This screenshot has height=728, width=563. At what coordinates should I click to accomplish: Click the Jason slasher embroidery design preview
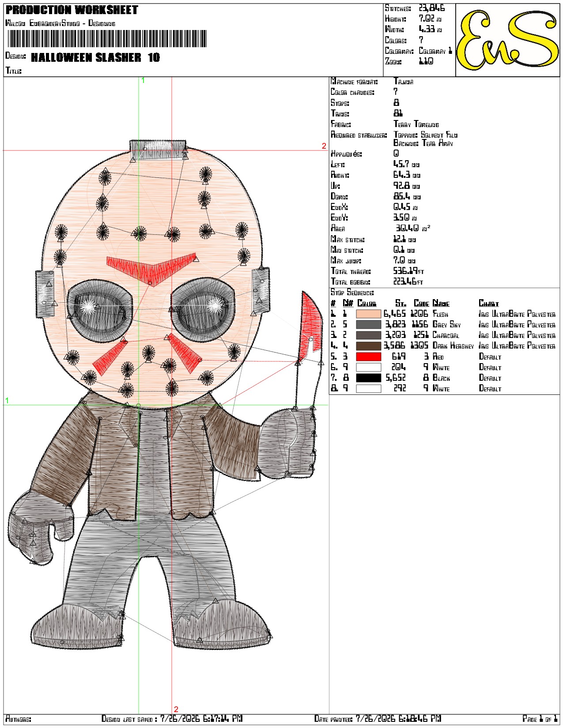click(x=166, y=395)
